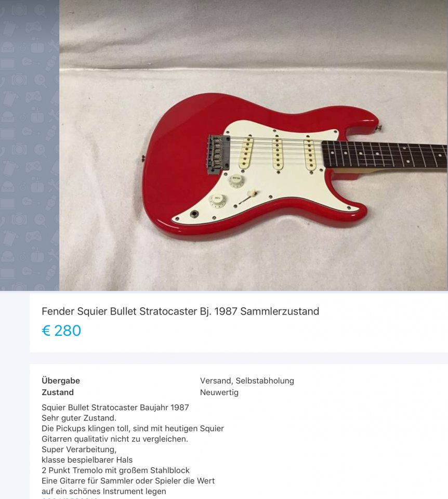This screenshot has height=499, width=448.
Task: Click the text Sehr guter Zustand
Action: coord(79,418)
